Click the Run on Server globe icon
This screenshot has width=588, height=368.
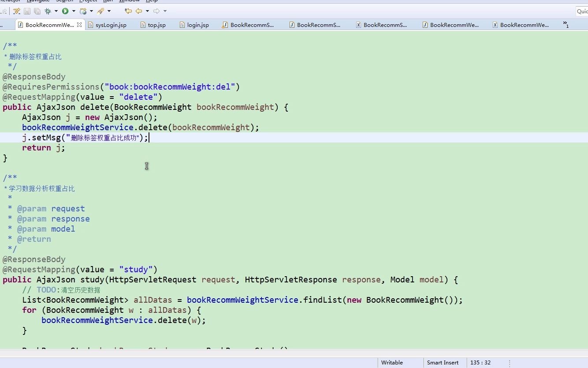click(83, 11)
